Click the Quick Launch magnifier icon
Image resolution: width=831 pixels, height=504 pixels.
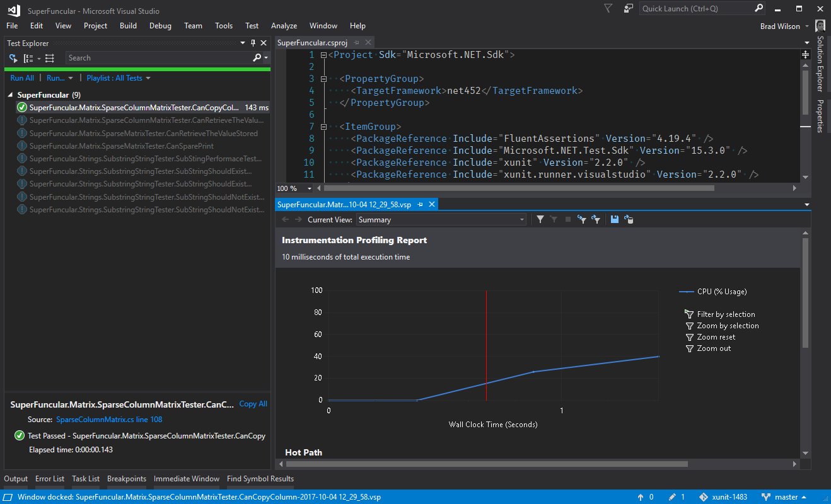[x=759, y=8]
